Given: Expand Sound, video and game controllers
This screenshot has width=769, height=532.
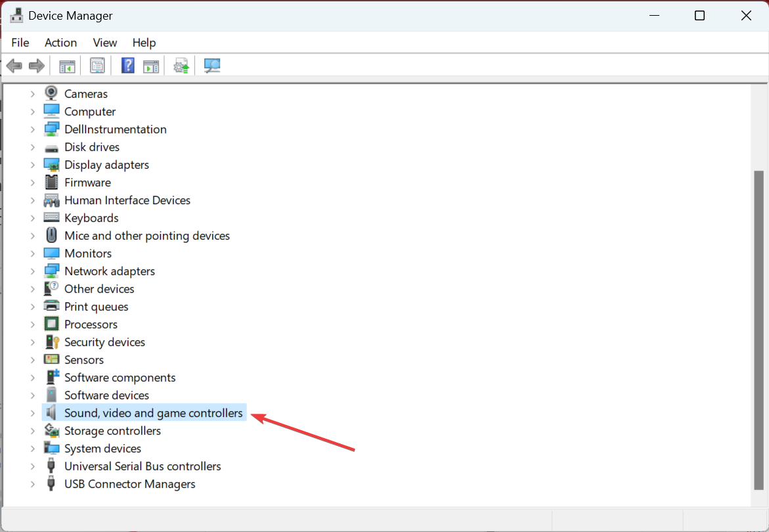Looking at the screenshot, I should tap(32, 413).
